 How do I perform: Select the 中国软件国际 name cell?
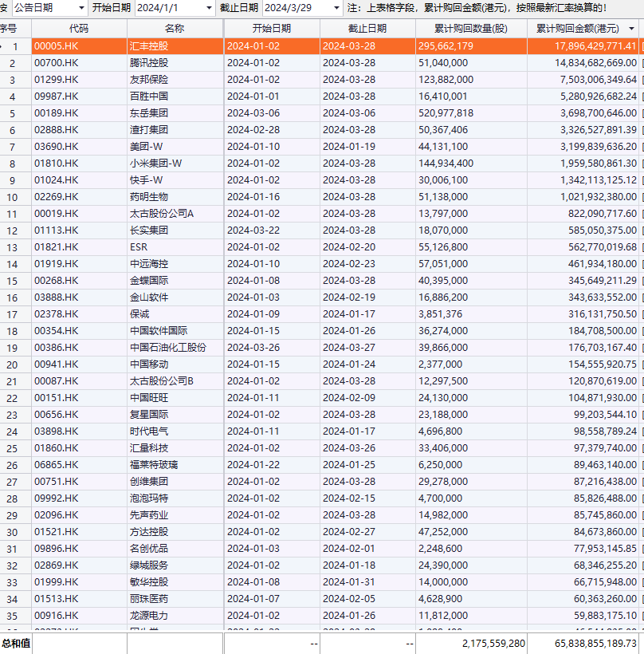pyautogui.click(x=175, y=331)
